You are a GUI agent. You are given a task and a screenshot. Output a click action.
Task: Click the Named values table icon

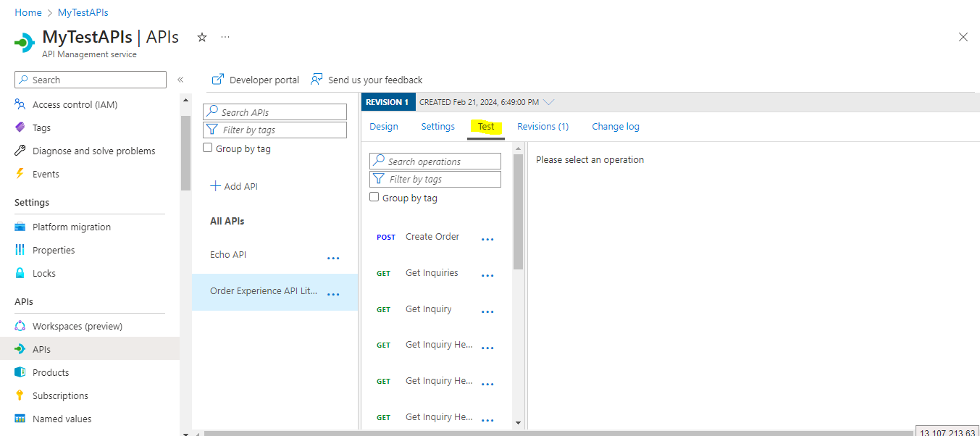coord(20,419)
